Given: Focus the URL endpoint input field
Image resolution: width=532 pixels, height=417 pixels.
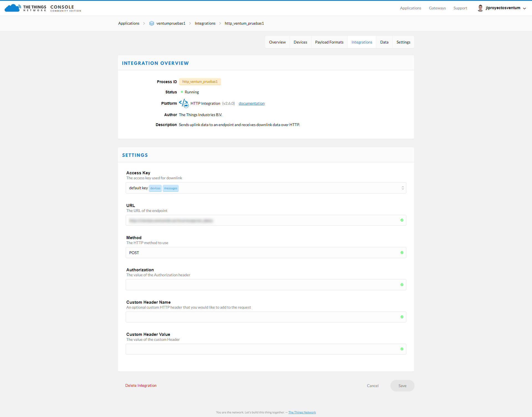Looking at the screenshot, I should click(266, 220).
